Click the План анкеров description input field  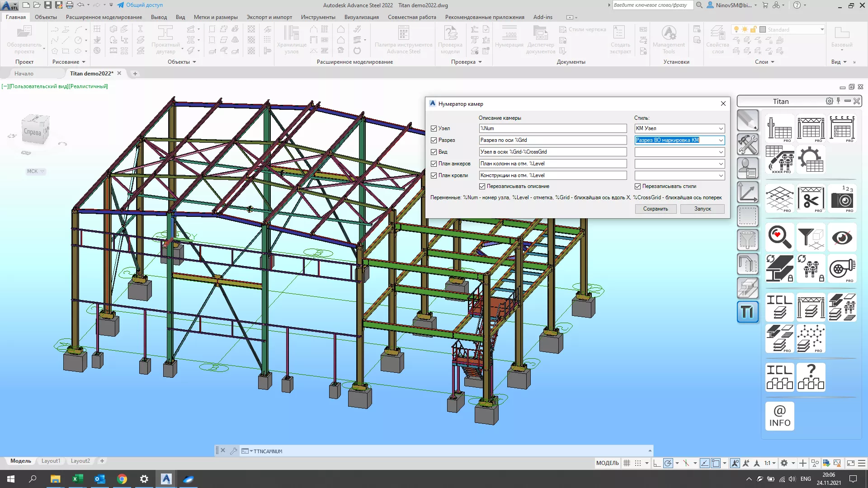point(552,164)
